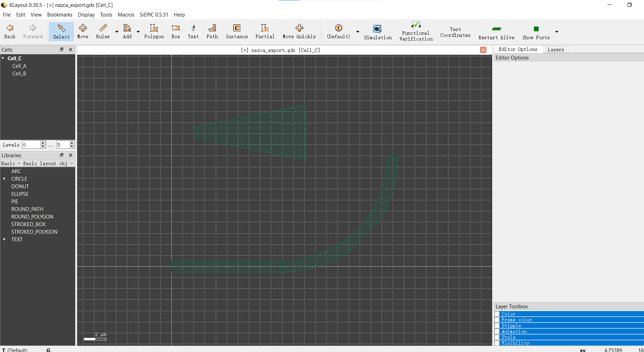This screenshot has height=352, width=644.
Task: Choose the Box drawing tool
Action: click(x=176, y=31)
